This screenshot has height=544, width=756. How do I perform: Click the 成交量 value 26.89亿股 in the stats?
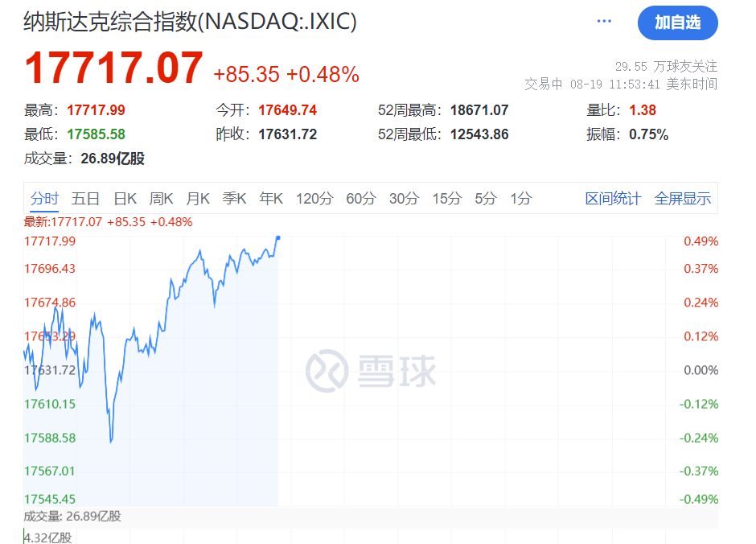(x=113, y=159)
